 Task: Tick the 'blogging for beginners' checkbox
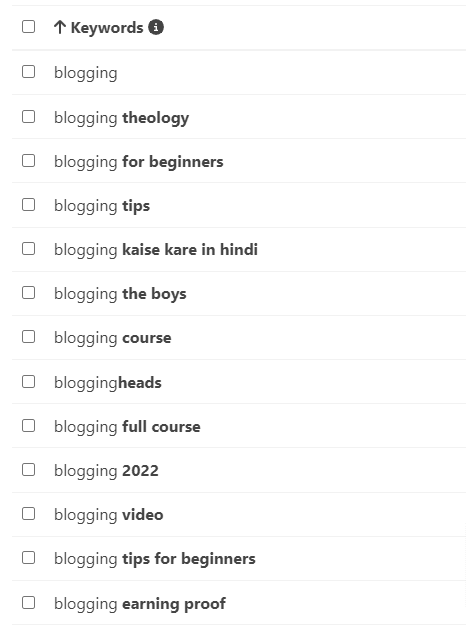[28, 161]
